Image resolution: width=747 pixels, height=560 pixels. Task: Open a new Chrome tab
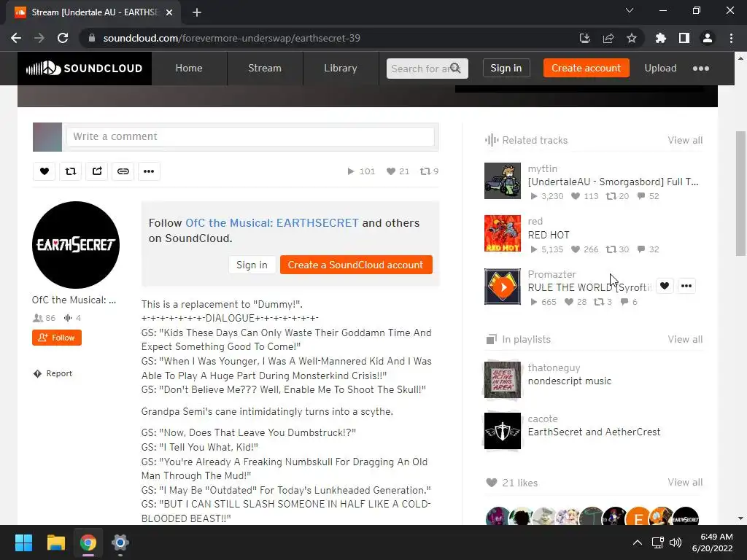pos(197,12)
